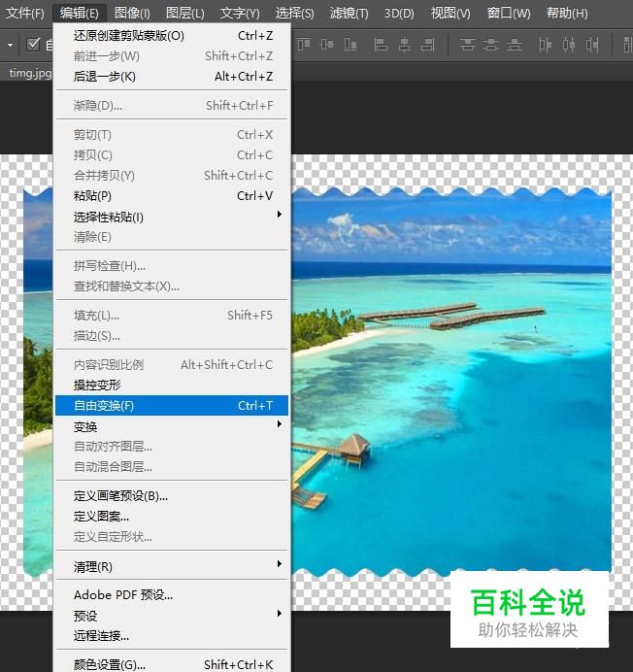Open the 文件(F) menu
The height and width of the screenshot is (672, 633).
25,14
